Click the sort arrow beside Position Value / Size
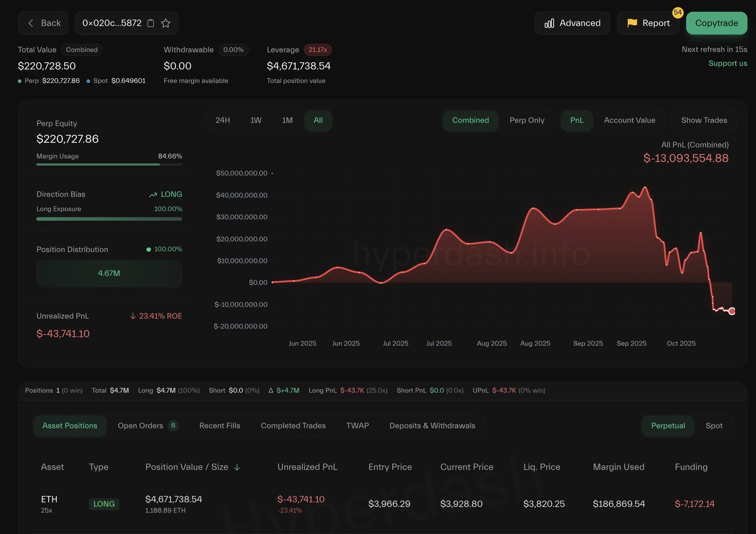The image size is (756, 534). [237, 467]
